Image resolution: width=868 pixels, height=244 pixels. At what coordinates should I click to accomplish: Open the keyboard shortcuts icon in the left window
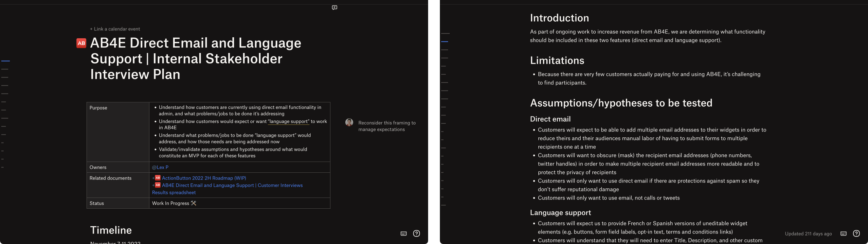click(403, 234)
